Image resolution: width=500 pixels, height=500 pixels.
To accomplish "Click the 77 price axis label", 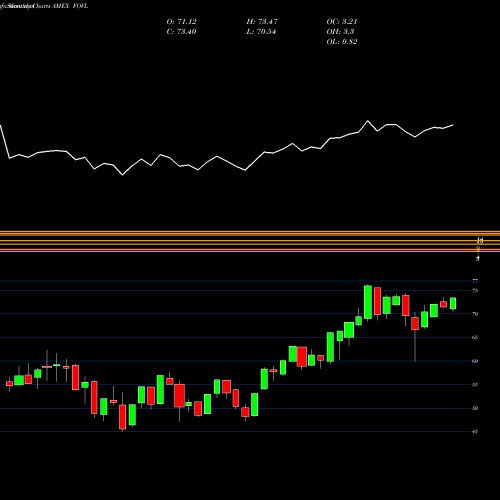I will coord(475,281).
